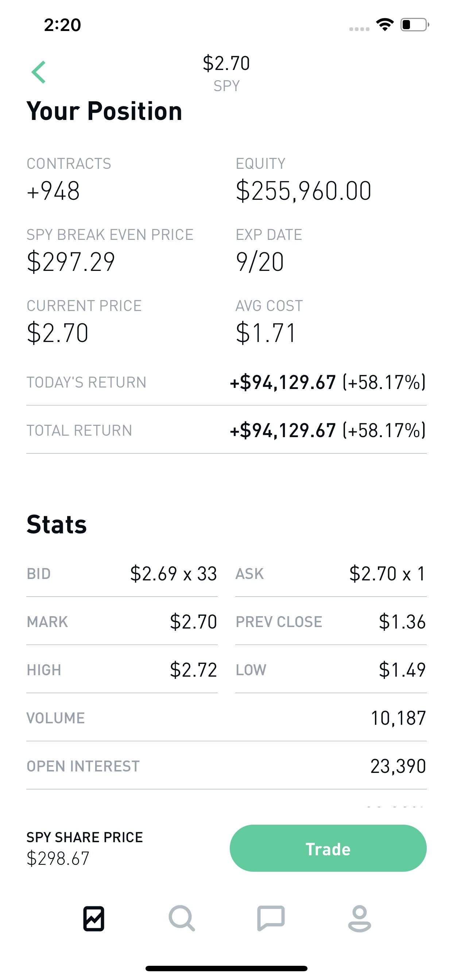
Task: Tap the Ask $2.70 x 1 row
Action: click(x=330, y=574)
